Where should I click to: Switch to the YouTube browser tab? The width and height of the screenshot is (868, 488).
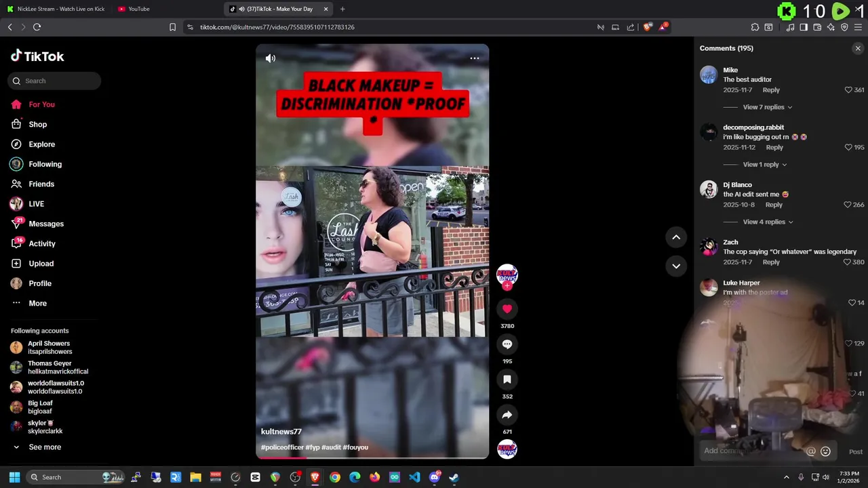(x=134, y=9)
